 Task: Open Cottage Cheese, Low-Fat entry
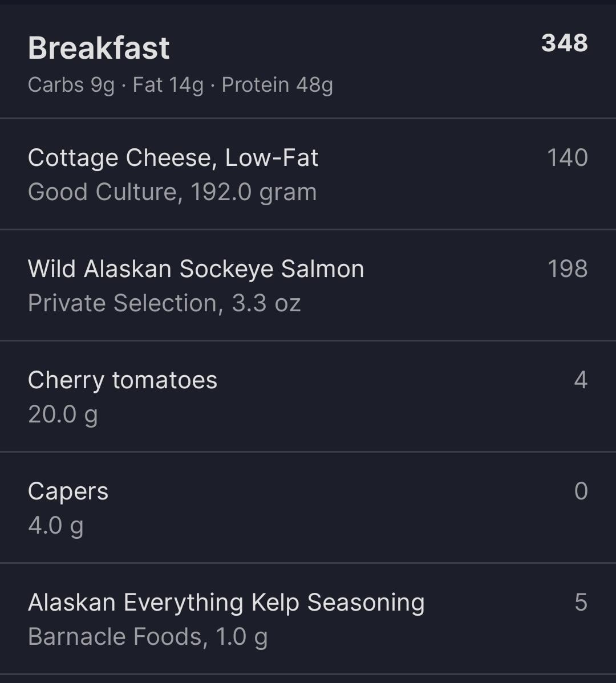[308, 174]
